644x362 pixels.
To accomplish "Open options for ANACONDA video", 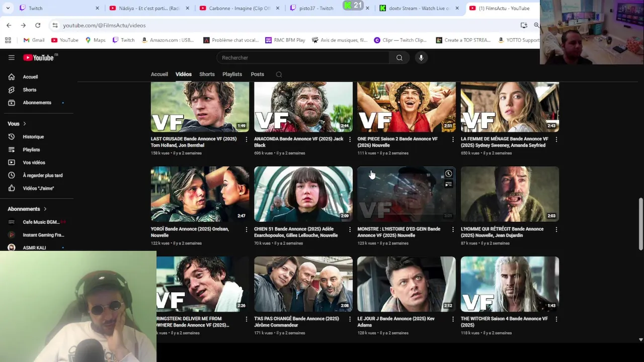I will click(350, 139).
